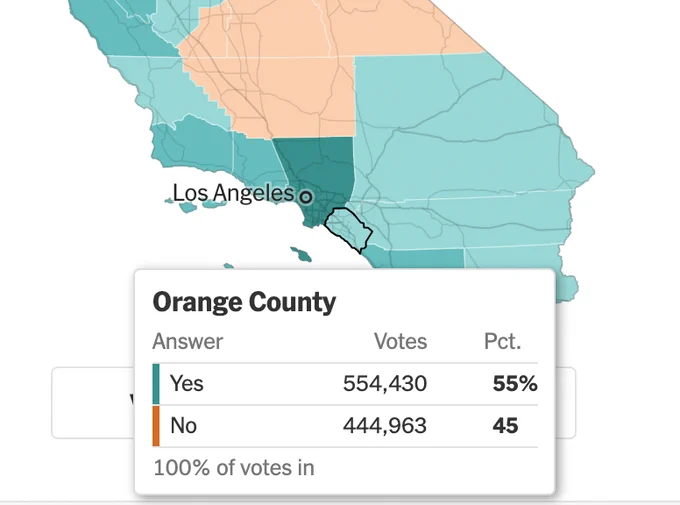Screen dimensions: 680x505
Task: Click the Los Angeles city marker circle
Action: [x=306, y=197]
